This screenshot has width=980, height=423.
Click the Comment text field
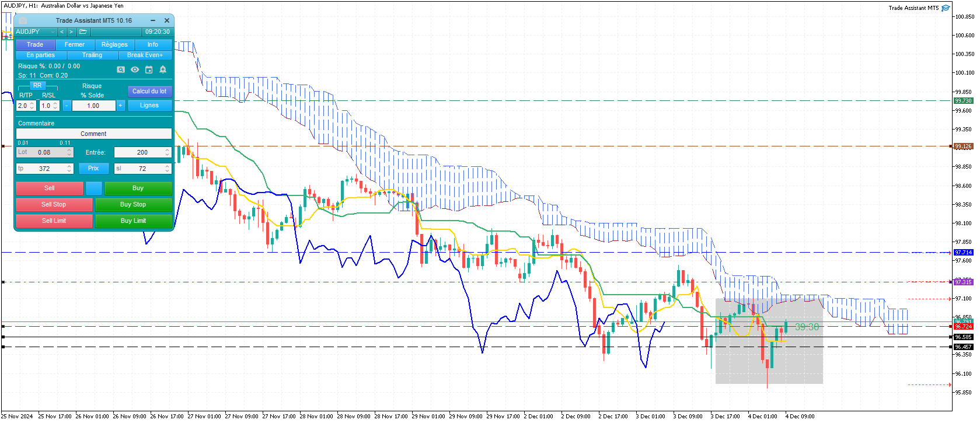93,134
